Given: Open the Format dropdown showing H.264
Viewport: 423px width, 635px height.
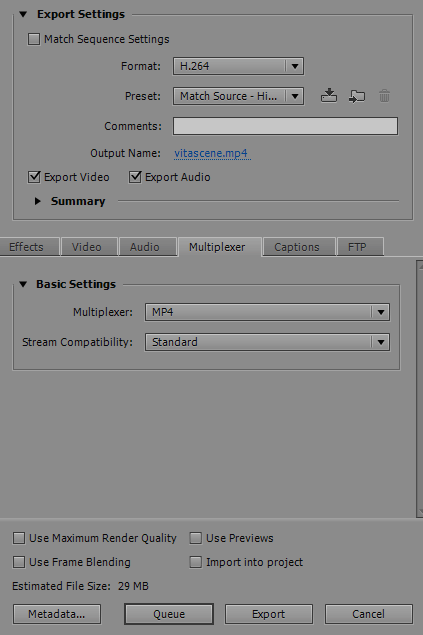Looking at the screenshot, I should point(238,66).
